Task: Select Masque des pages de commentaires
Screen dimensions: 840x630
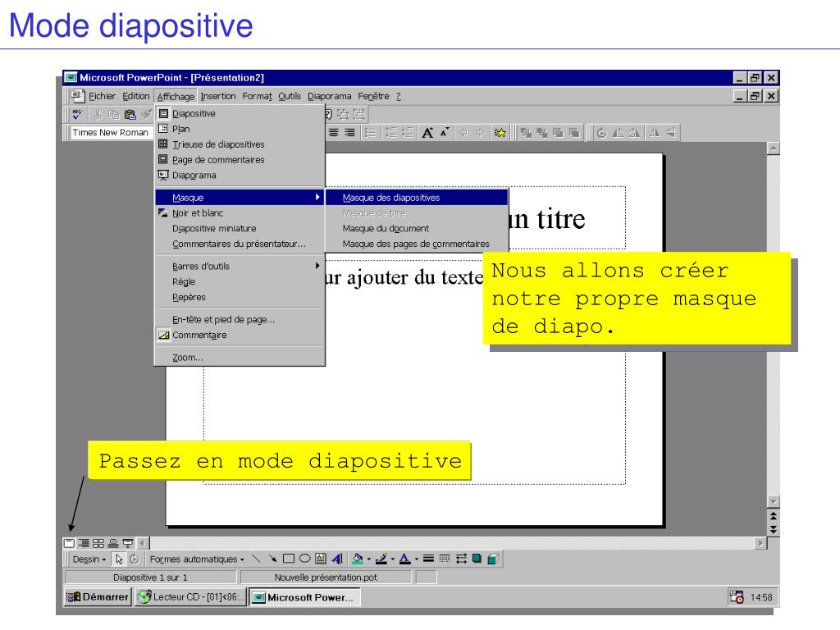Action: coord(417,244)
